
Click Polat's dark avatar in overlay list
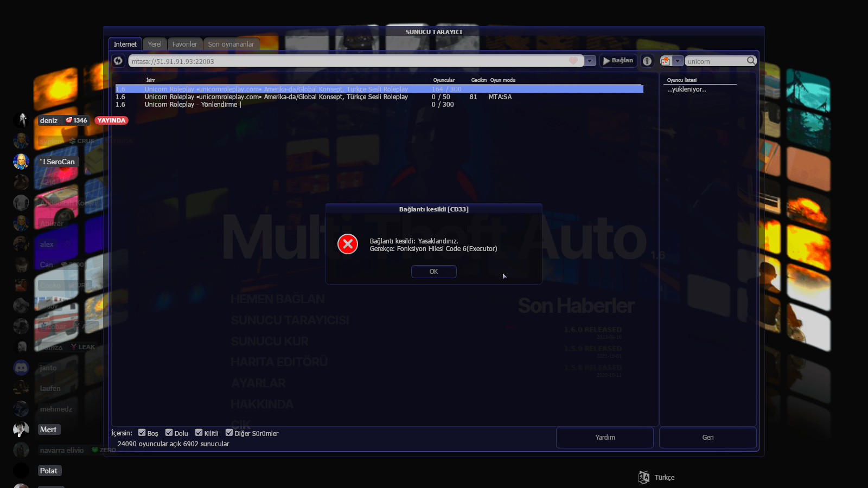[21, 471]
